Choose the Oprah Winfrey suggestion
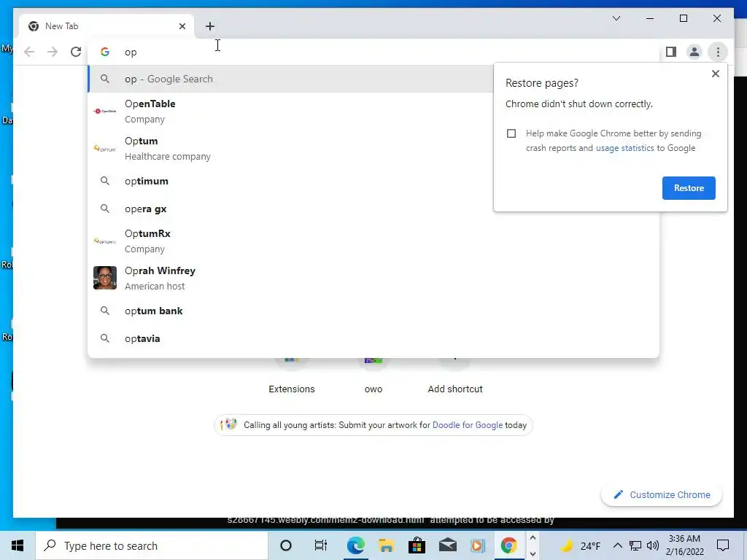 pyautogui.click(x=373, y=278)
